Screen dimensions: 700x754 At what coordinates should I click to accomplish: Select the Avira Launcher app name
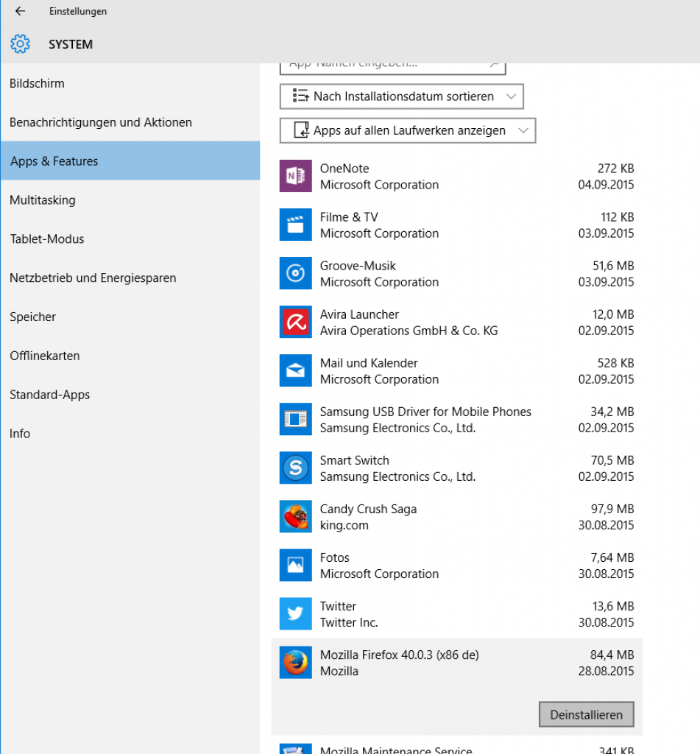tap(359, 314)
